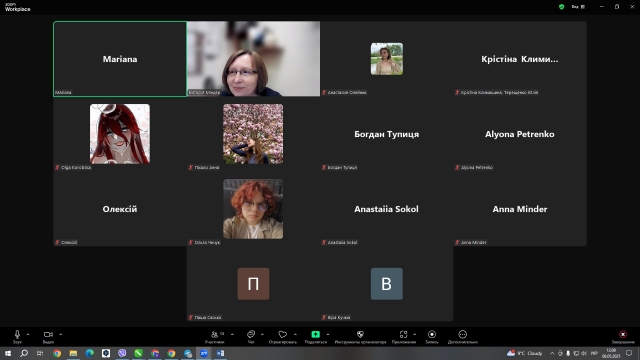The image size is (640, 360).
Task: Select the Alyona Petrenko participant tile
Action: click(520, 134)
